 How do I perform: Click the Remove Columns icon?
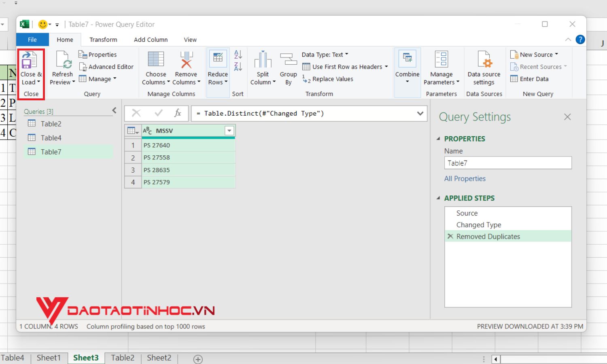(x=186, y=60)
